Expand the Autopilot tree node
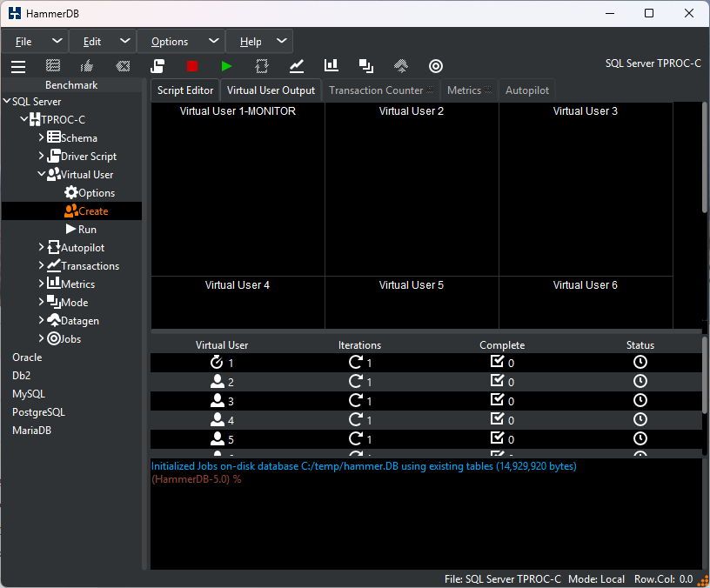 (41, 247)
